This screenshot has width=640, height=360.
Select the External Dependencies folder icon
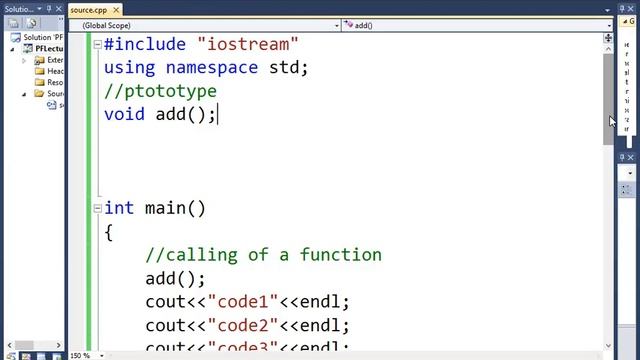pos(39,60)
